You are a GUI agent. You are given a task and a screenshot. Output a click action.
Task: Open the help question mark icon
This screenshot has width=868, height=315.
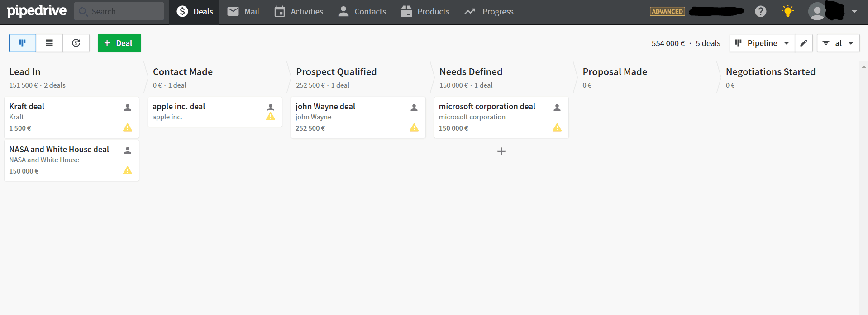pyautogui.click(x=761, y=11)
